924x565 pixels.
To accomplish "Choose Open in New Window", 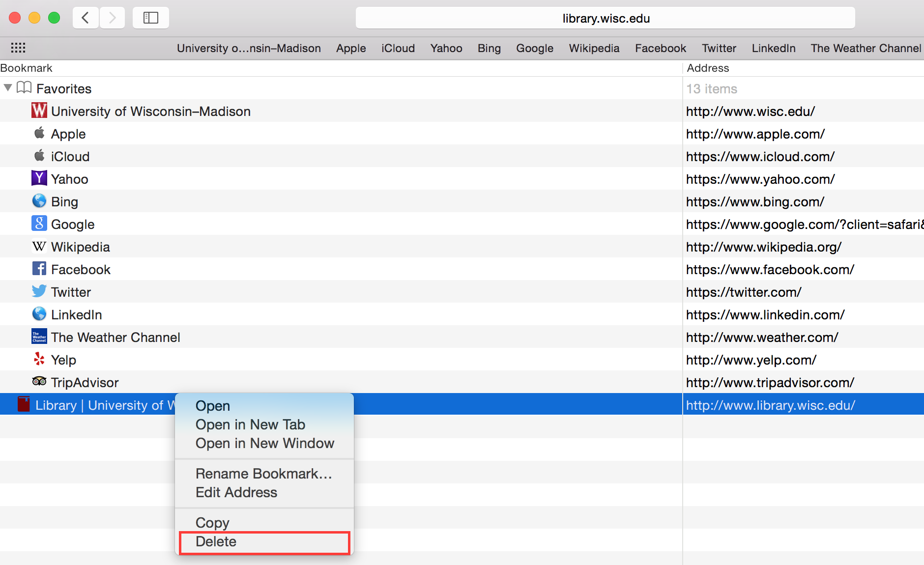I will click(265, 443).
